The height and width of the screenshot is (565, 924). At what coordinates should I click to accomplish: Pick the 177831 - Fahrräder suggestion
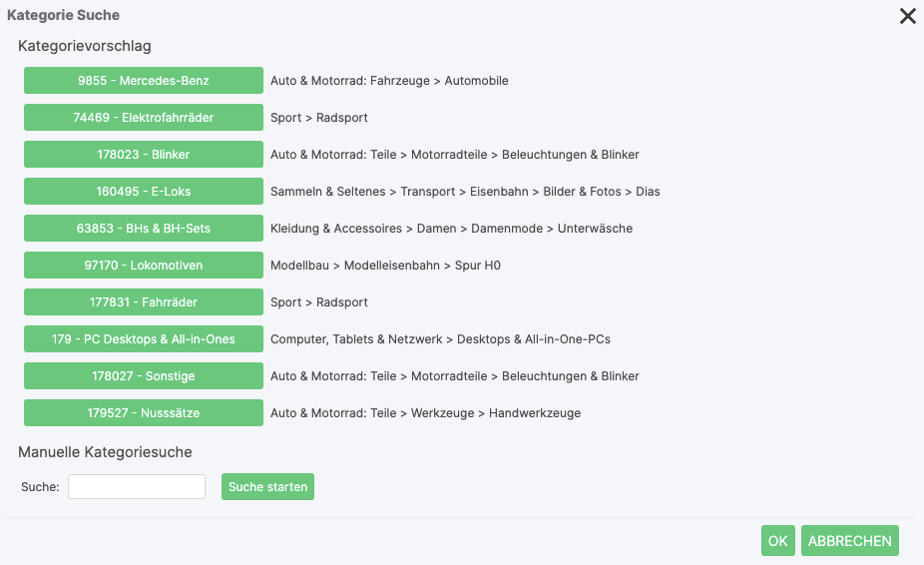click(144, 302)
